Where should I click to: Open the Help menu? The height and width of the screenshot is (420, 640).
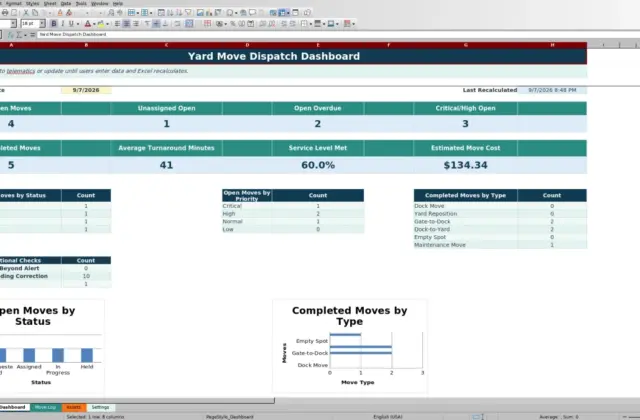point(118,3)
